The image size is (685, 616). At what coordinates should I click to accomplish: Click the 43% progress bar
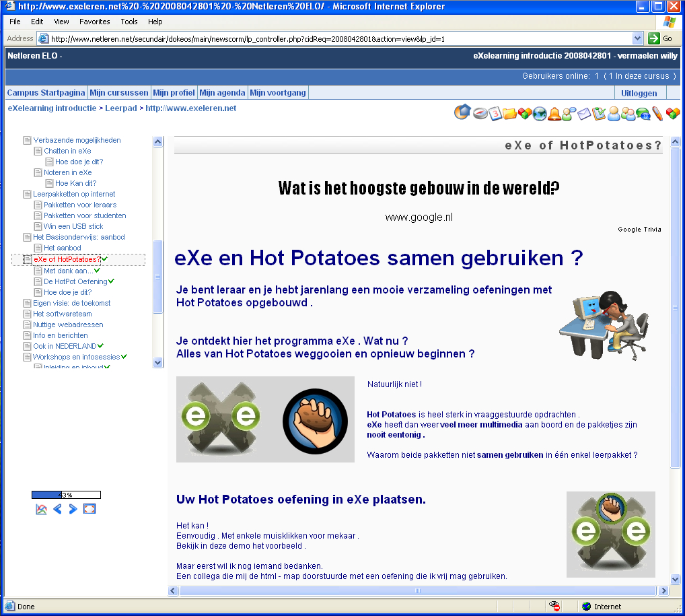[x=67, y=495]
